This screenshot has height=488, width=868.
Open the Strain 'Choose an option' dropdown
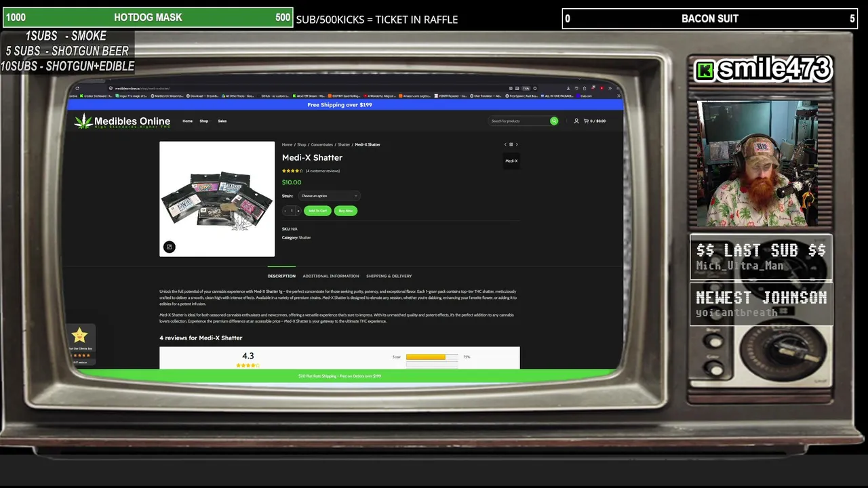[329, 196]
